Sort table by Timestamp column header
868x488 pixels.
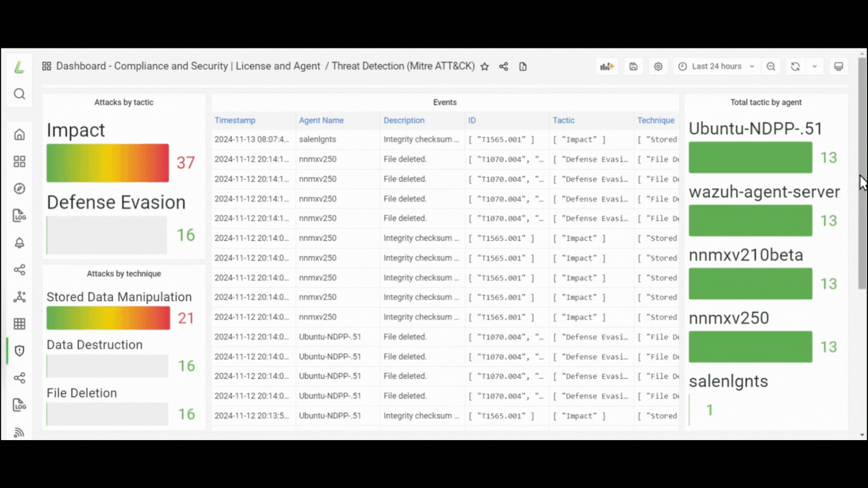[235, 120]
